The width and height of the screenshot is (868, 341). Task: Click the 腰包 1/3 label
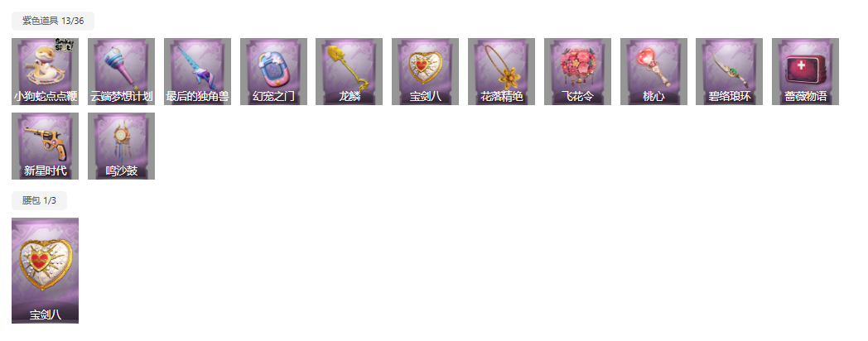(39, 200)
